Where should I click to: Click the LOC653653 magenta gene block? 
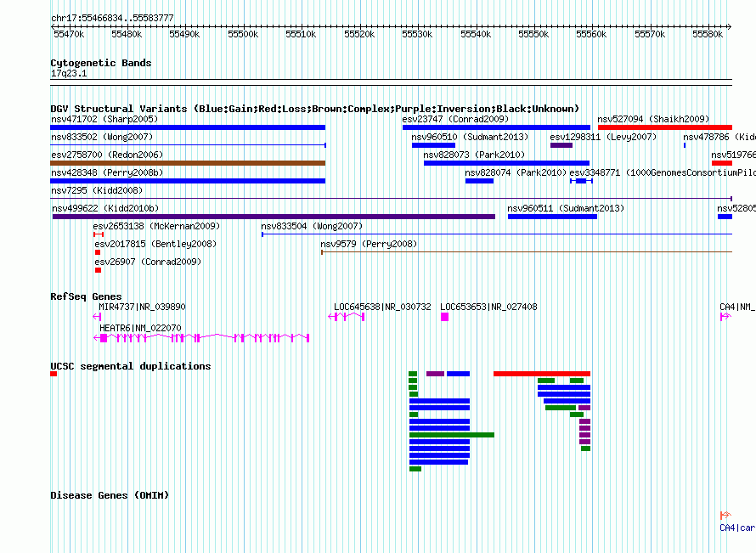(x=444, y=317)
